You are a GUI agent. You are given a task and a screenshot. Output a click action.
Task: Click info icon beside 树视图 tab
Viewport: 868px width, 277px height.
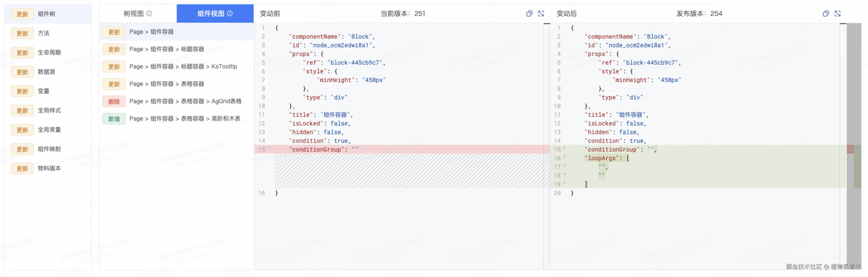click(149, 14)
